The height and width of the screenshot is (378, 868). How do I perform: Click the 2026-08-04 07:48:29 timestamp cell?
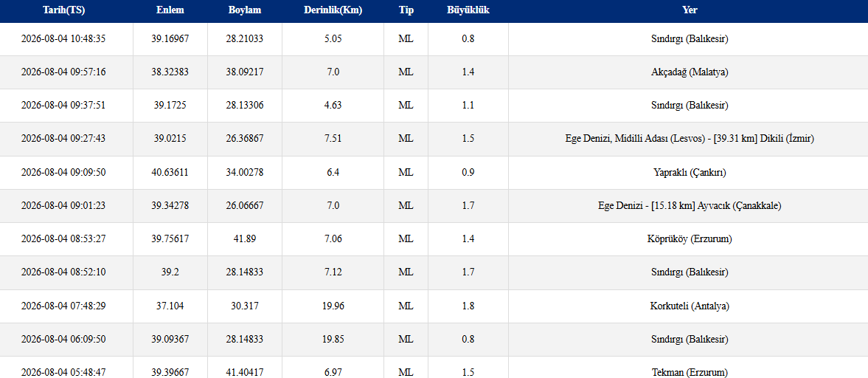click(x=63, y=306)
